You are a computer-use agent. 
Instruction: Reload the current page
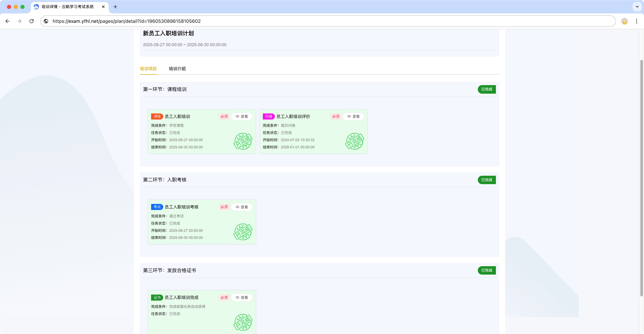pyautogui.click(x=32, y=21)
